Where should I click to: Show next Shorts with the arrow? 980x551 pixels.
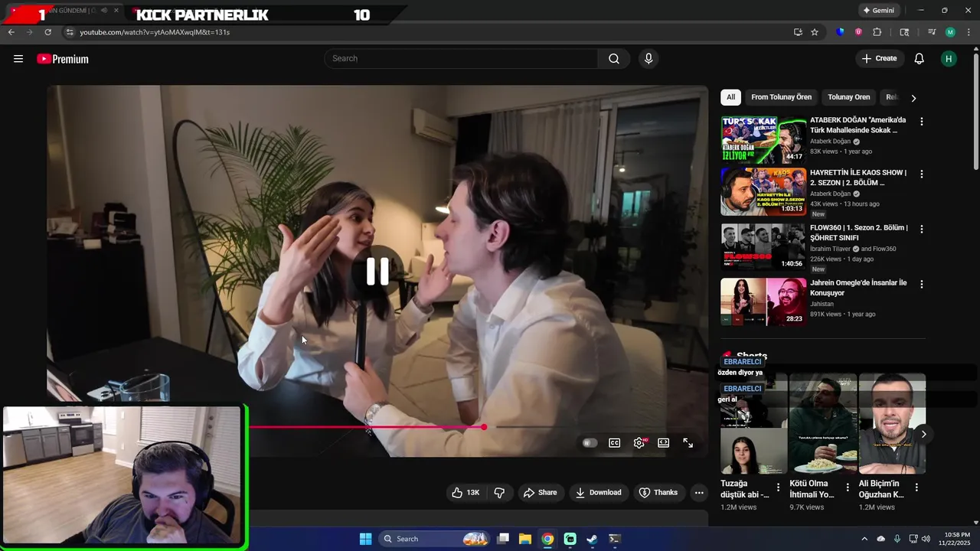(x=923, y=434)
